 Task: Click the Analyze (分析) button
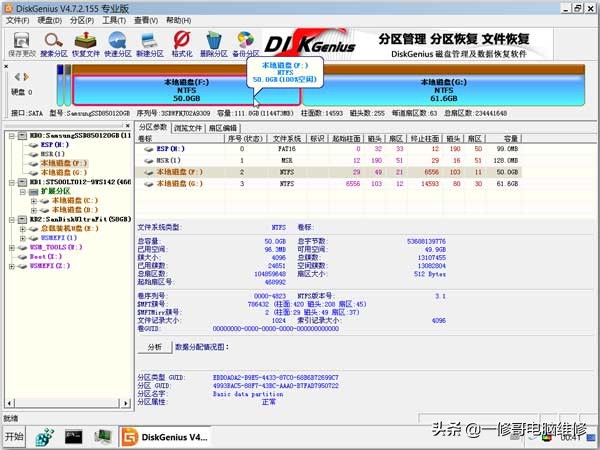tap(155, 347)
